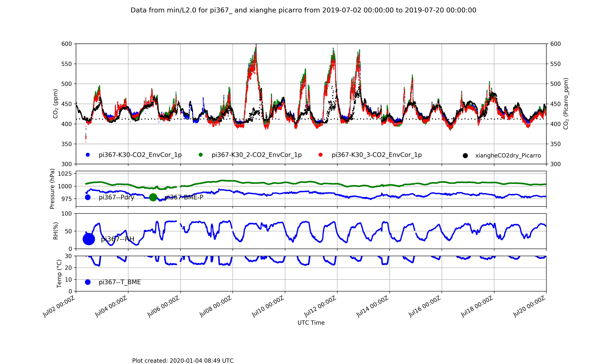Click the blue pi367-K30-CO2_EnvCor_1p legend marker
607x364 pixels.
tap(88, 155)
